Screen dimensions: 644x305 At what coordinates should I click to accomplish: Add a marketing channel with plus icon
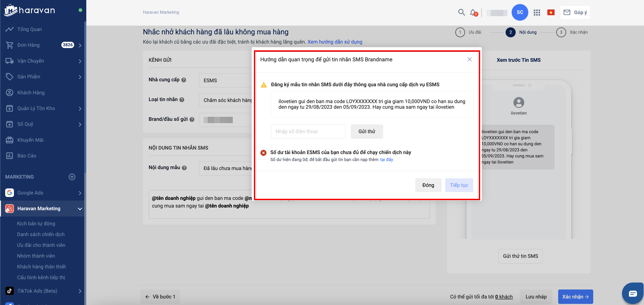(x=72, y=177)
